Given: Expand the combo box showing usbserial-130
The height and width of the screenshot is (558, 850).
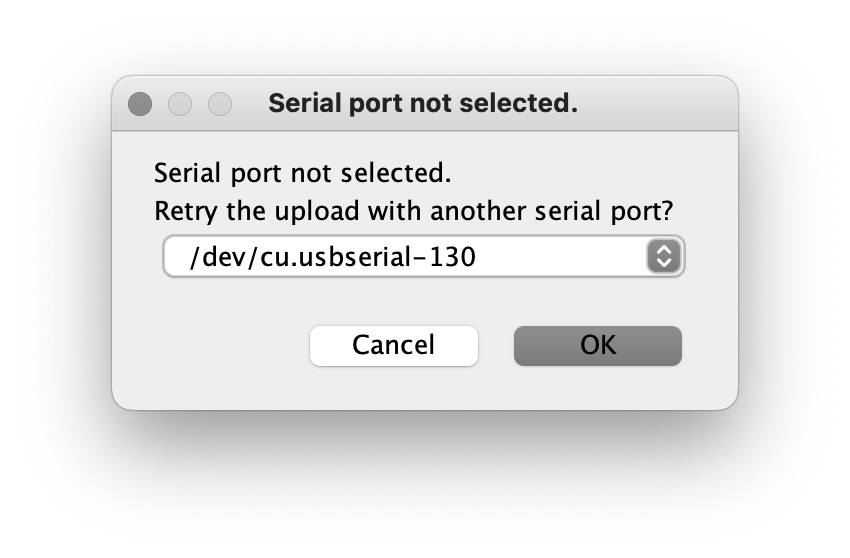Looking at the screenshot, I should point(423,256).
